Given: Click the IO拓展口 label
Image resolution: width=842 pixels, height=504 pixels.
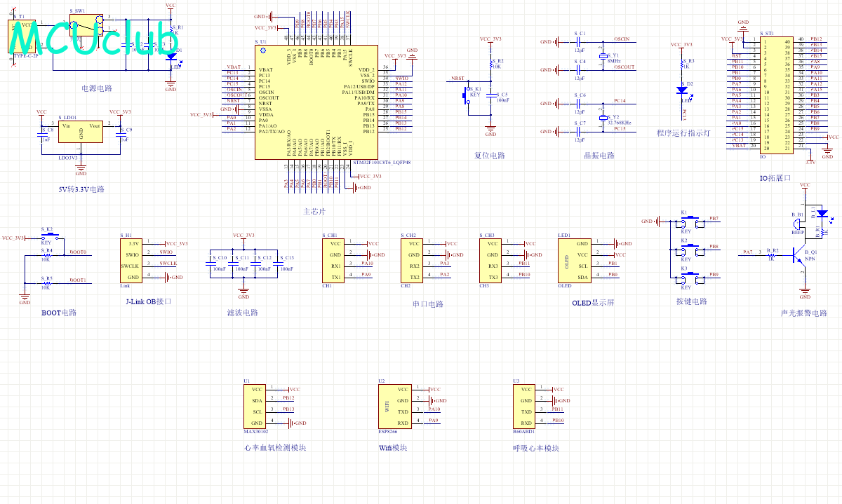Looking at the screenshot, I should click(775, 178).
